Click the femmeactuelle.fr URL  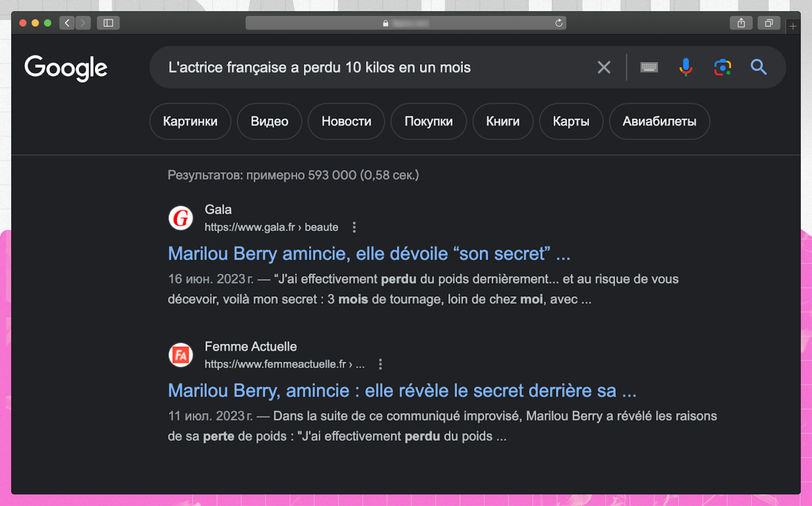tap(285, 364)
